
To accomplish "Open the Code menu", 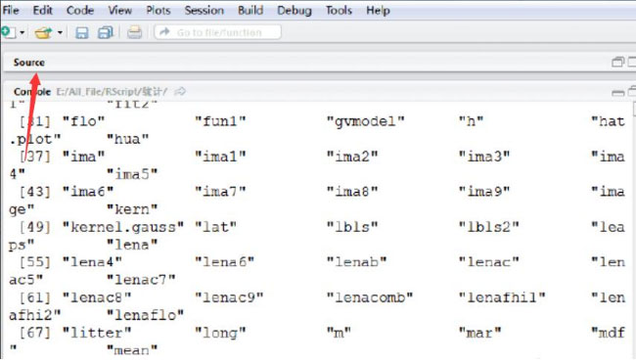I will coord(80,10).
